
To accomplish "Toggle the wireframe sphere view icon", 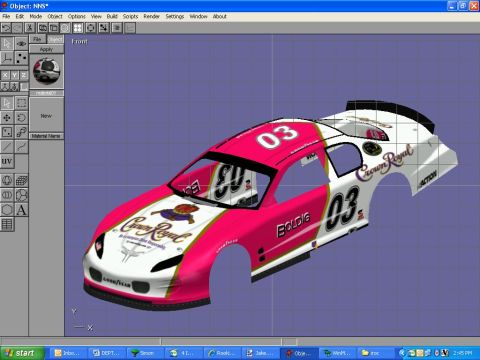I will click(x=65, y=28).
